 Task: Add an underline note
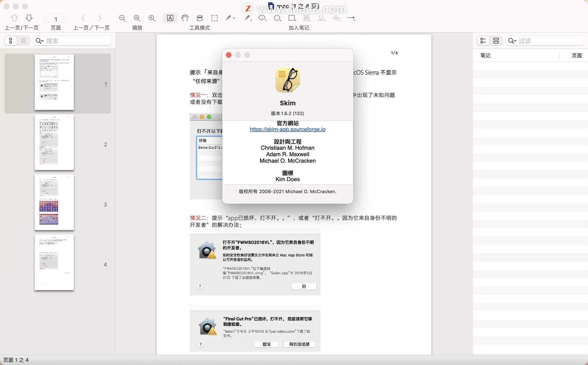pyautogui.click(x=322, y=18)
